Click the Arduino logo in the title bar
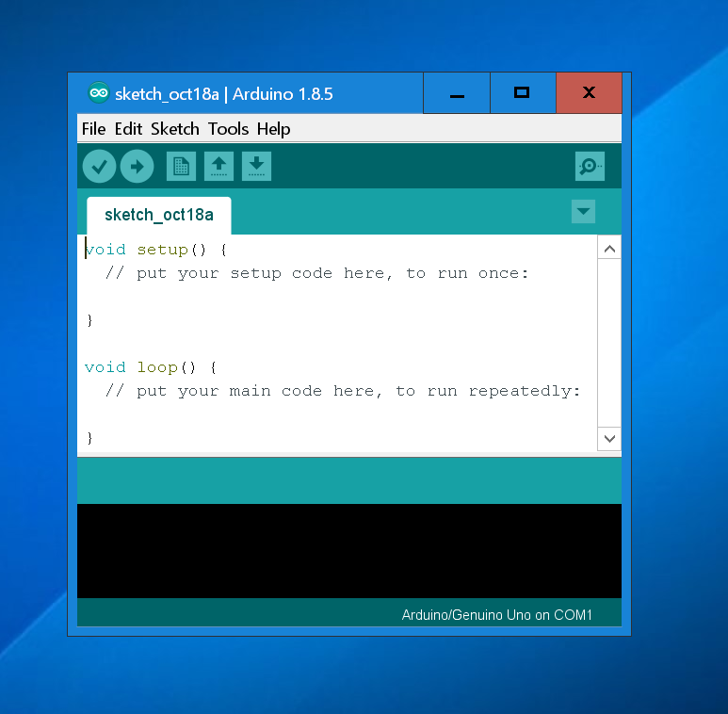The width and height of the screenshot is (728, 714). (98, 93)
